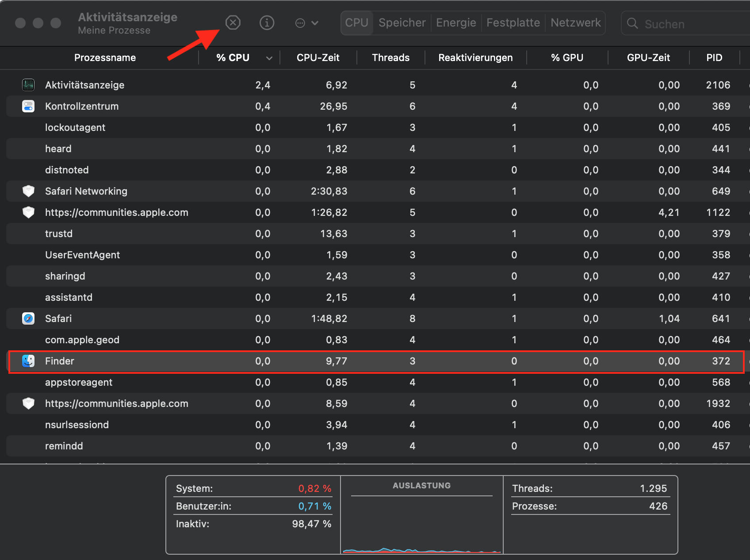Switch to the Energie tab
Viewport: 750px width, 560px height.
[456, 23]
